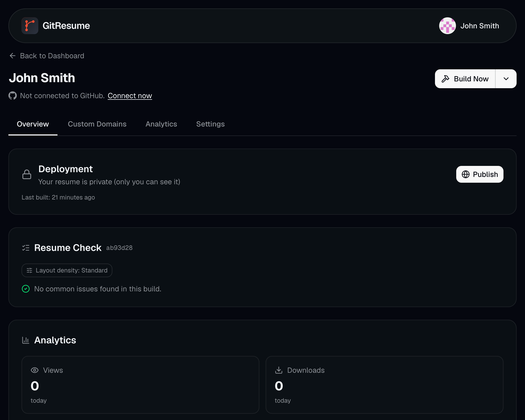Viewport: 525px width, 420px height.
Task: Go Back to Dashboard
Action: click(x=47, y=56)
